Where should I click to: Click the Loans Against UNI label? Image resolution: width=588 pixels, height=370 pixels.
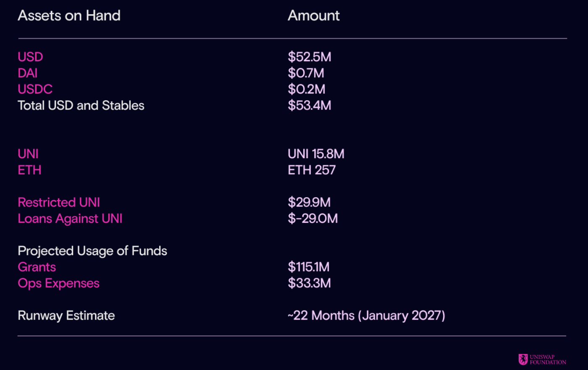coord(70,219)
